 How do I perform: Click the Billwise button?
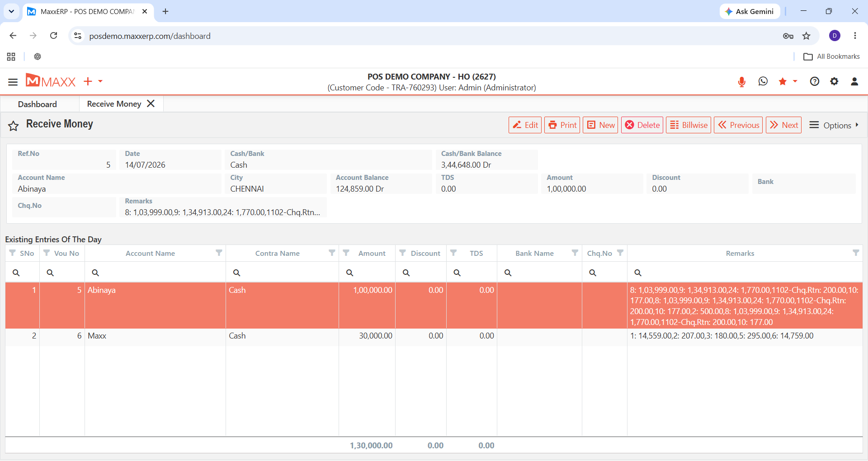click(689, 125)
